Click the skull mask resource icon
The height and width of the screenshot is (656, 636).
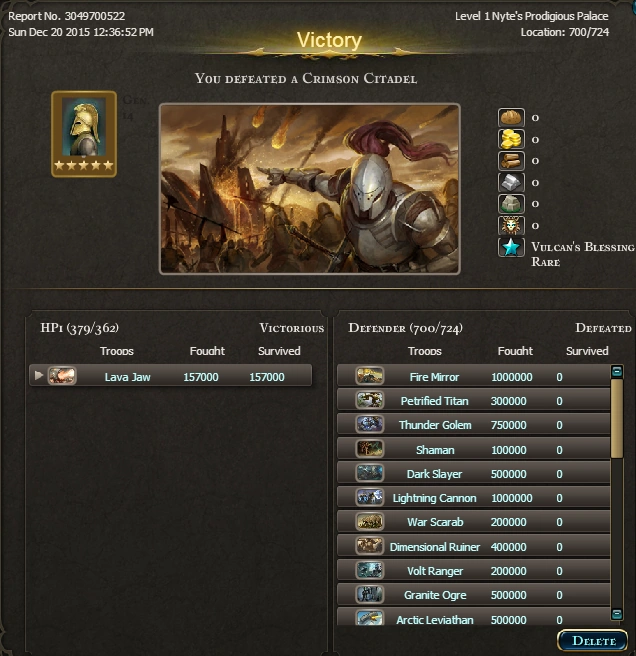point(511,226)
